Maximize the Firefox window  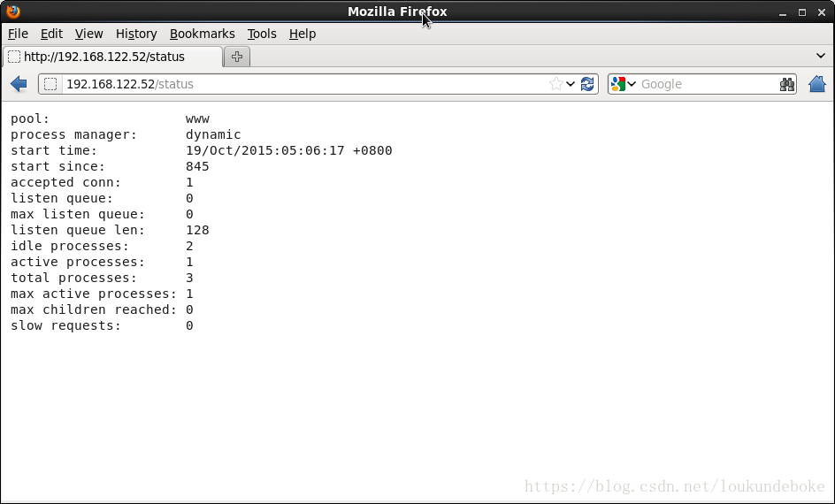(802, 12)
